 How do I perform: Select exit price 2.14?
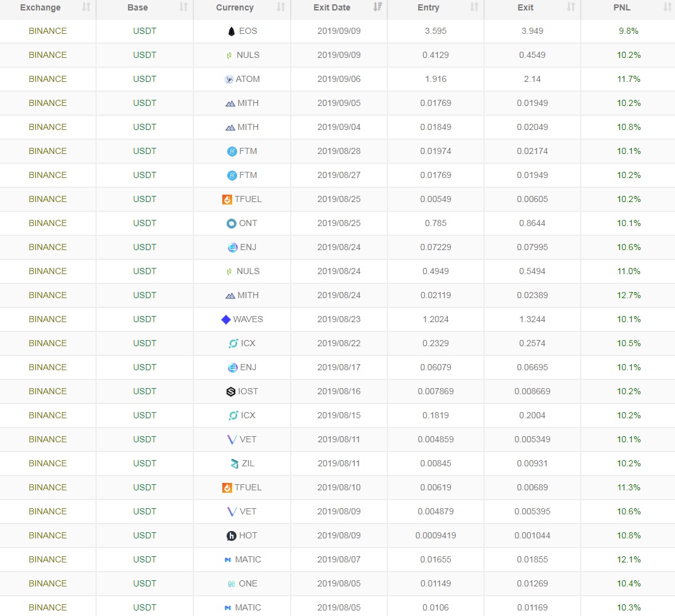pyautogui.click(x=532, y=79)
